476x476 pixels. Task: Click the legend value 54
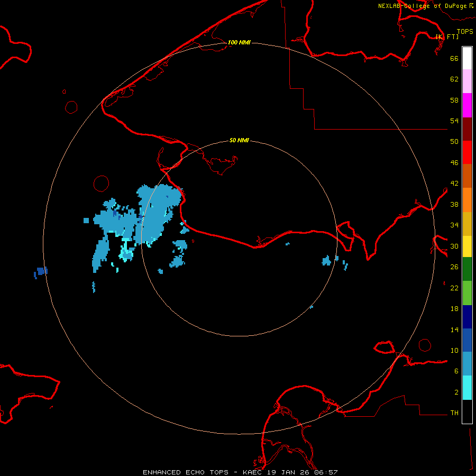click(x=454, y=121)
